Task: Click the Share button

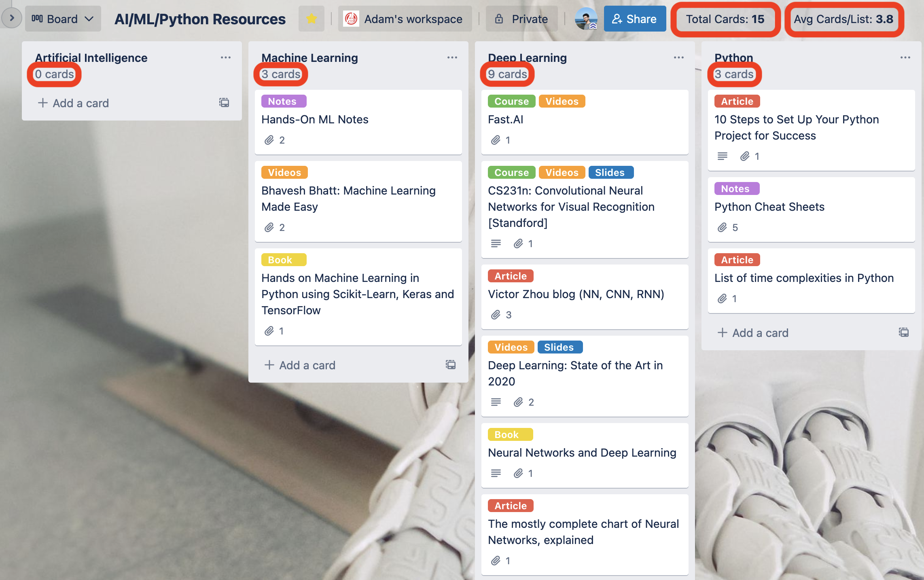Action: tap(634, 19)
